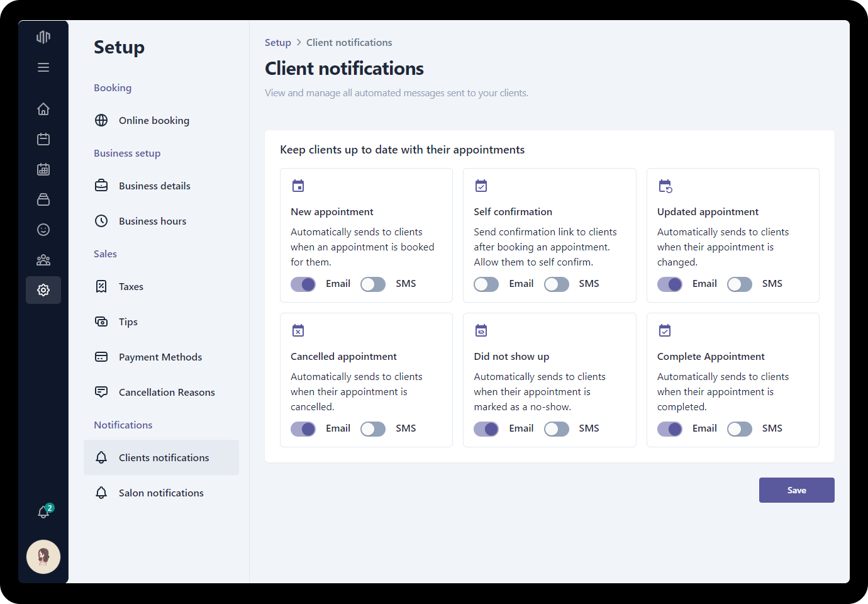
Task: Click the settings gear sidebar icon
Action: tap(43, 290)
